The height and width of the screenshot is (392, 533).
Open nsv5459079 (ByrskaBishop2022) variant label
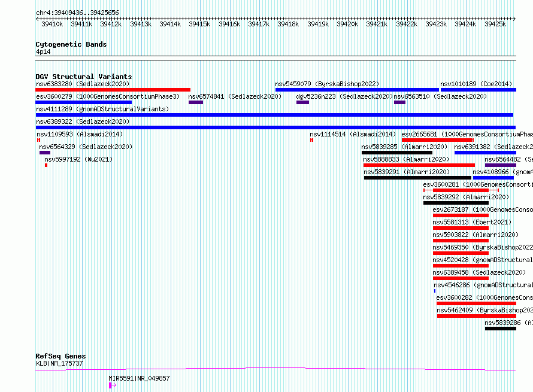[x=327, y=84]
